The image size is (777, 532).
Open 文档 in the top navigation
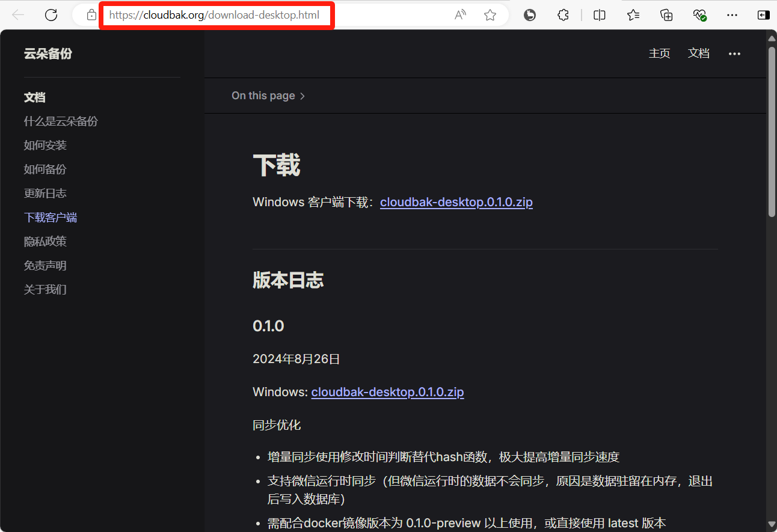(x=698, y=54)
